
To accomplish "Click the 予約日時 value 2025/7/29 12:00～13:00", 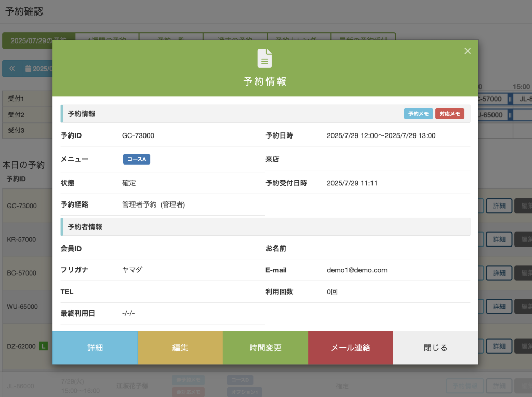I will [381, 135].
